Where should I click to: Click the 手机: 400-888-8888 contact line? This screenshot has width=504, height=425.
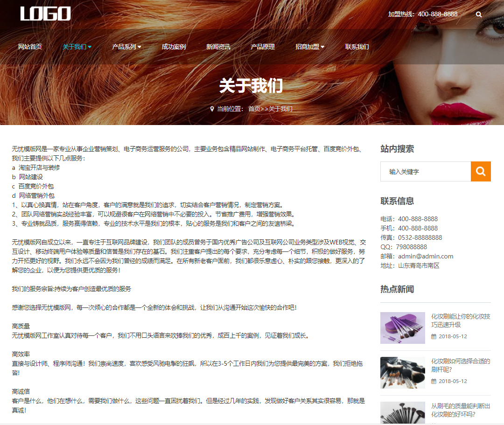[409, 229]
